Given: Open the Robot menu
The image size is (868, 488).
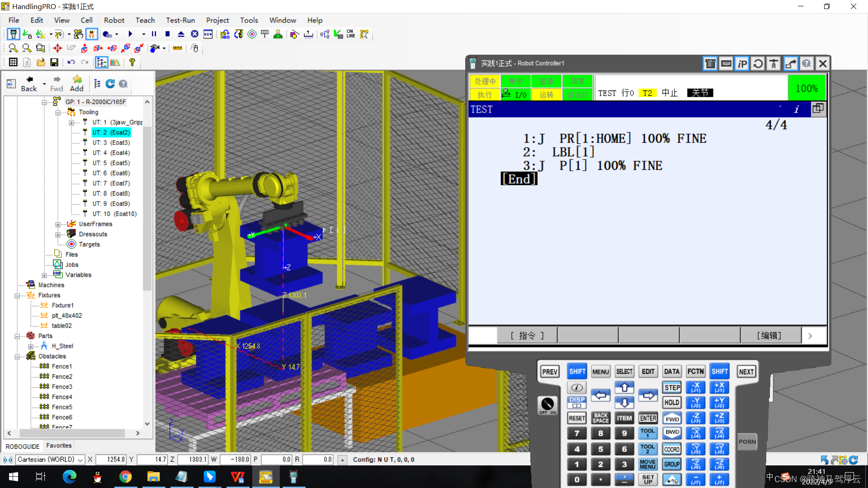Looking at the screenshot, I should (114, 20).
